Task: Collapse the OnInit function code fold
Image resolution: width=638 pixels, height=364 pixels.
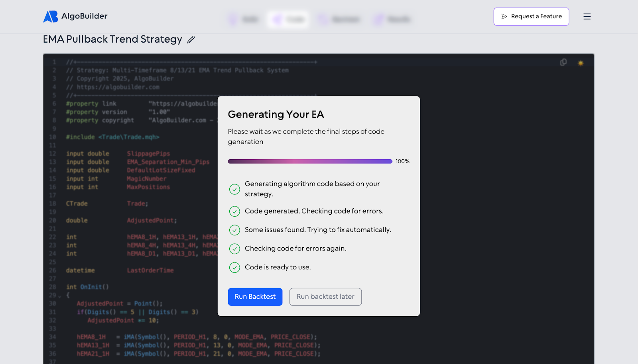Action: [x=59, y=296]
